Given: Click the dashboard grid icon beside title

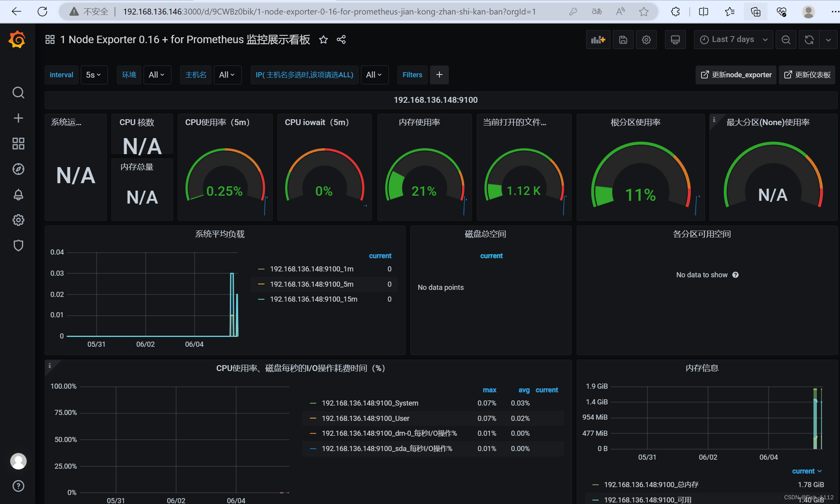Looking at the screenshot, I should (x=50, y=40).
